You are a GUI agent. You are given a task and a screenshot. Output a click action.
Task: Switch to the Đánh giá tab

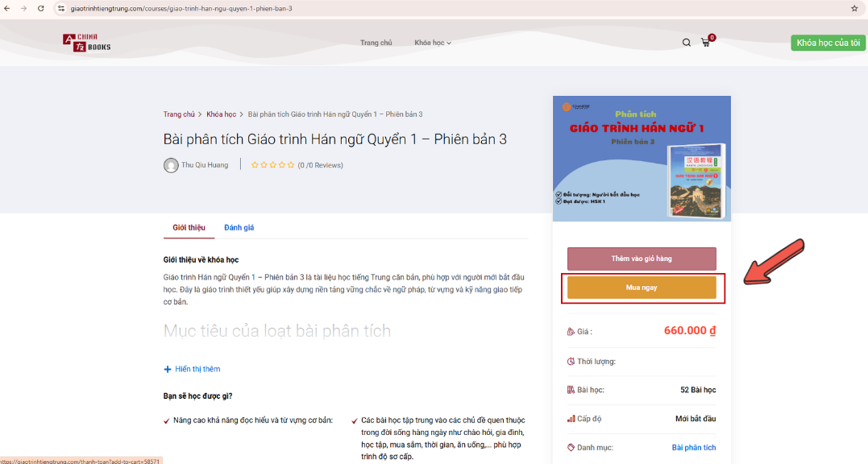pos(239,227)
